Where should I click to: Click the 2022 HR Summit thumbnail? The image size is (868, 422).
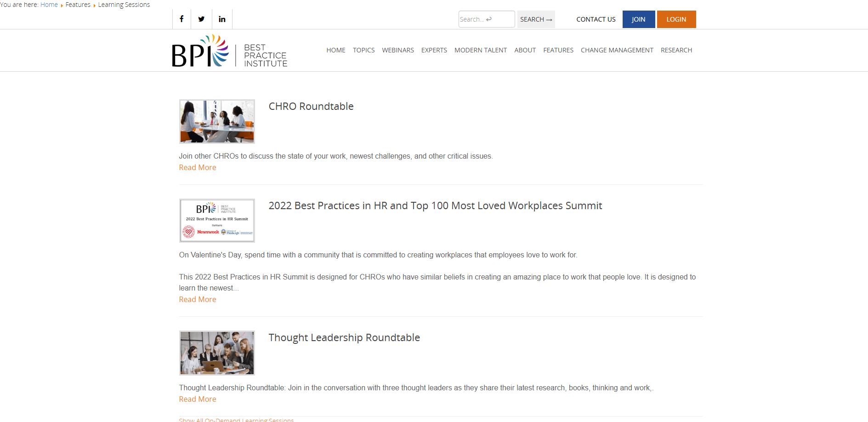[x=217, y=221]
